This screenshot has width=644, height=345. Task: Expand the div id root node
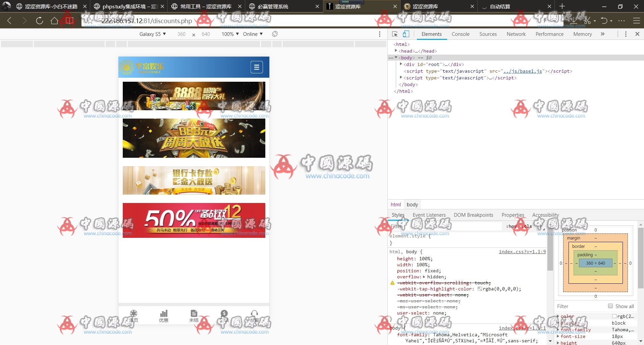coord(401,64)
